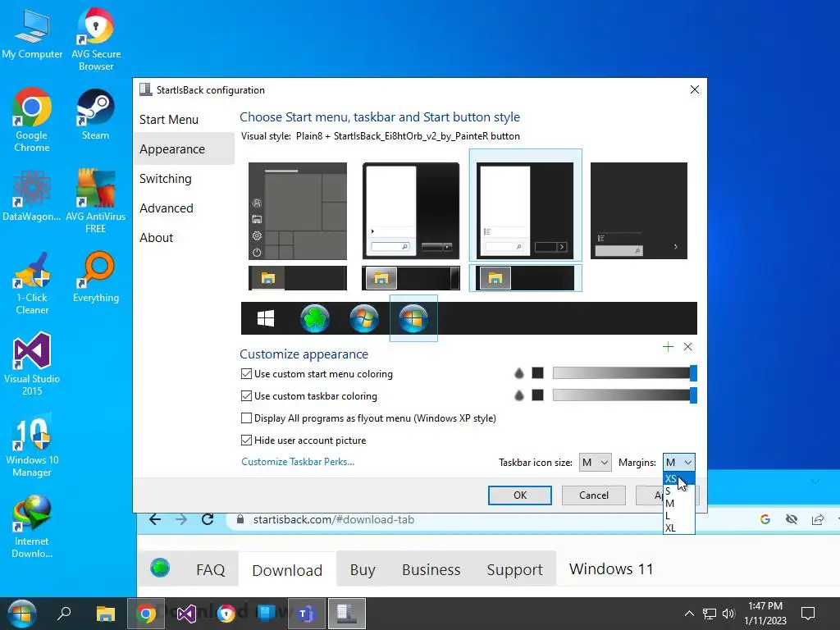Open Start Menu settings section
The image size is (840, 630).
pos(169,120)
